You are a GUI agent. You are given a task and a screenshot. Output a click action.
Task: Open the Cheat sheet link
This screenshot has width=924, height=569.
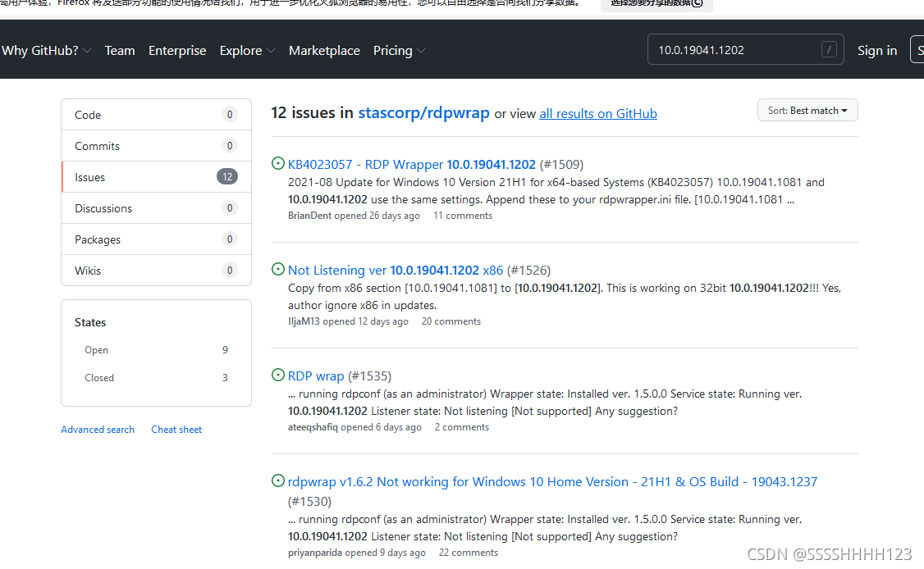(176, 430)
